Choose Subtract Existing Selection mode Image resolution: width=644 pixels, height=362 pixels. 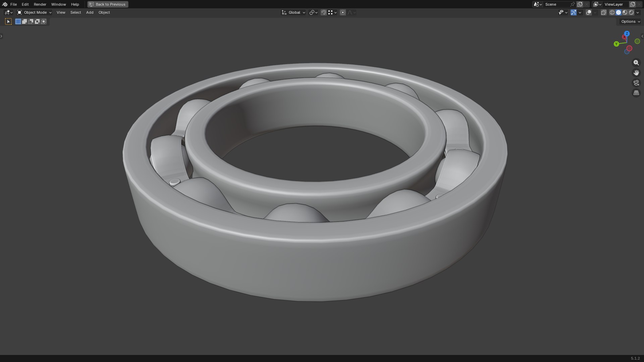click(x=31, y=21)
